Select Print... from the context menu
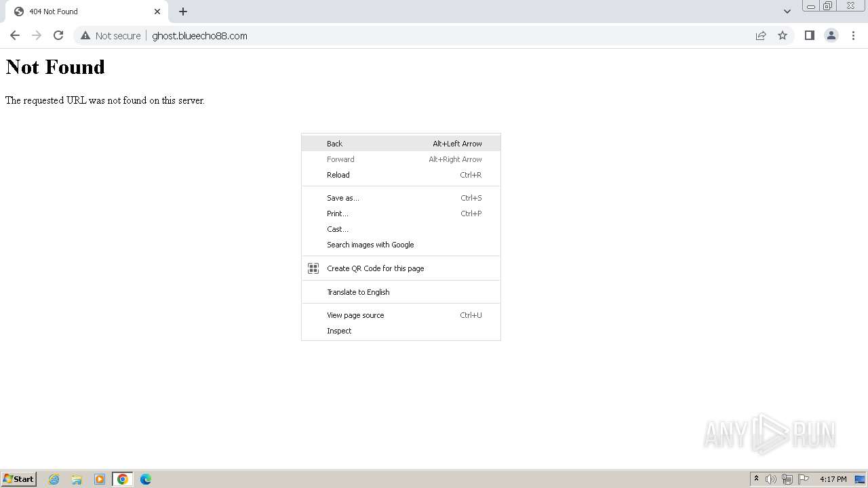Screen dimensions: 868x488 pos(401,213)
